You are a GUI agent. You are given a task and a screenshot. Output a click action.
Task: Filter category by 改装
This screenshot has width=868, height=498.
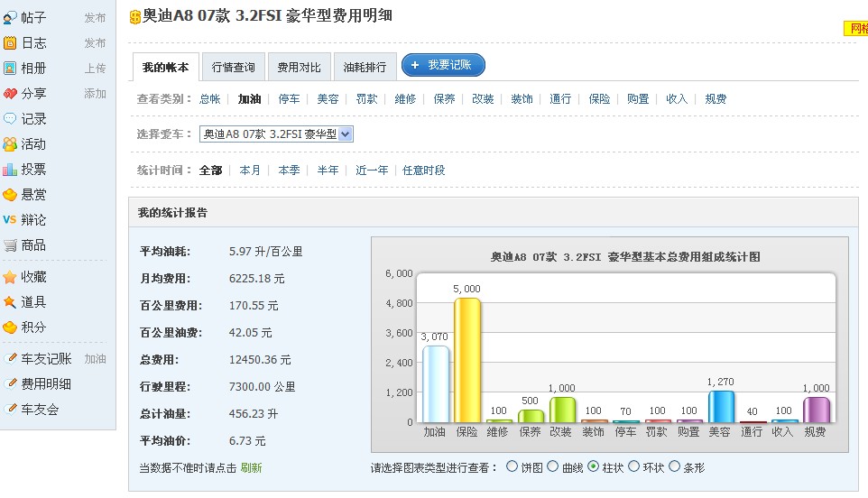(483, 99)
